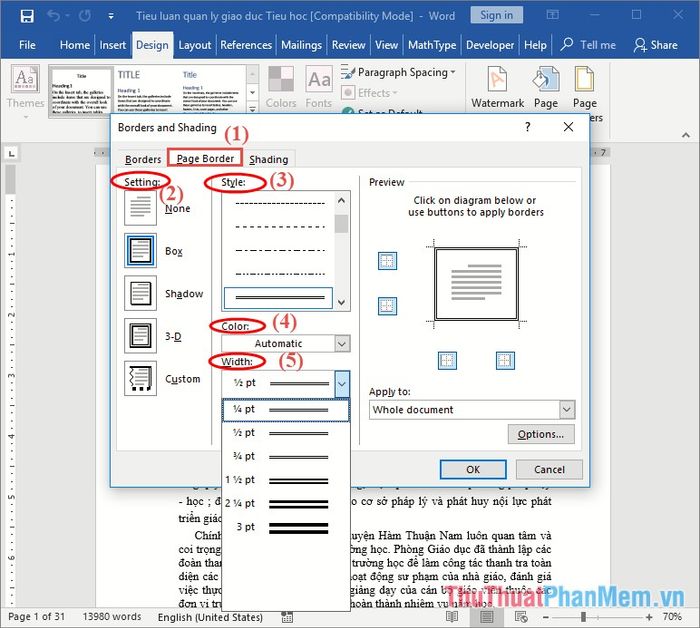Open the Apply to Whole document dropdown
700x628 pixels.
[x=472, y=410]
